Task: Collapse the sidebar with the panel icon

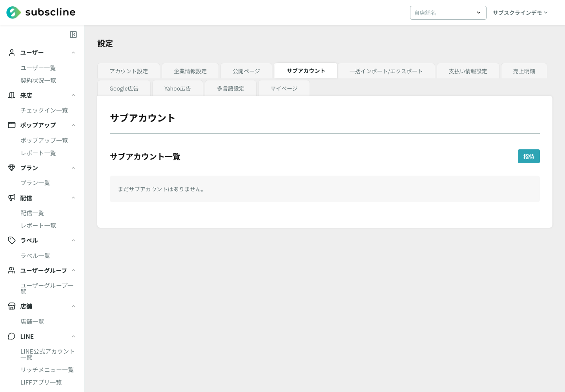Action: [73, 34]
